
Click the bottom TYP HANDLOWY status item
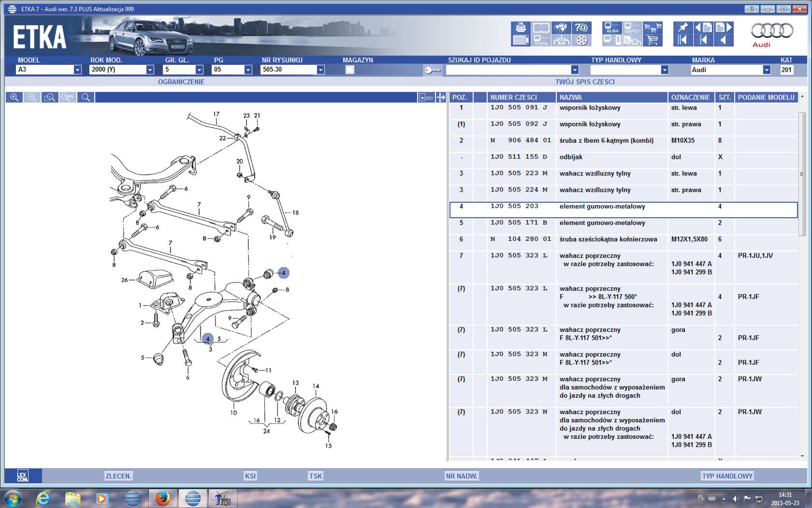(727, 476)
